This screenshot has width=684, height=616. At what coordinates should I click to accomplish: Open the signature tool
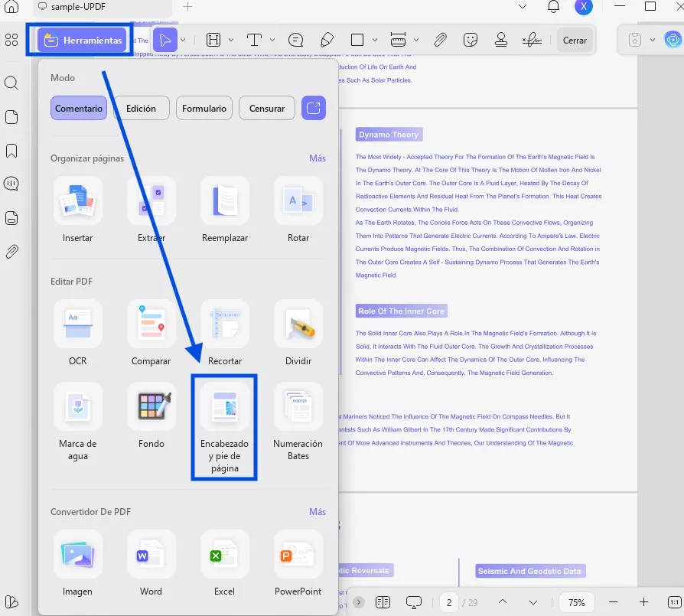click(531, 40)
